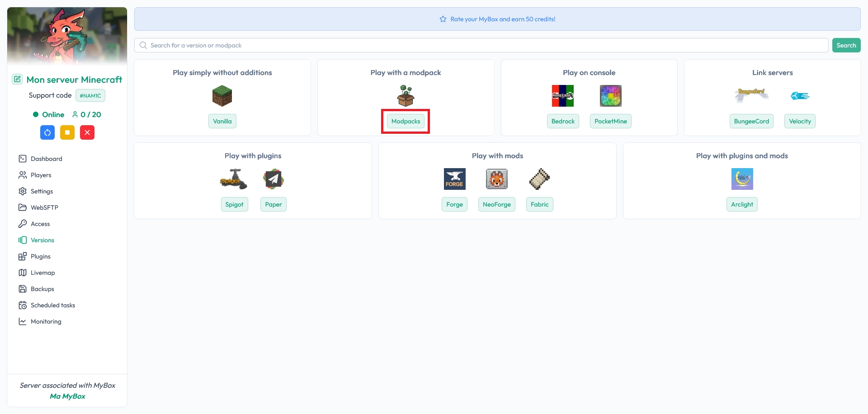The height and width of the screenshot is (414, 868).
Task: Click the NeoForge fox icon
Action: click(496, 179)
